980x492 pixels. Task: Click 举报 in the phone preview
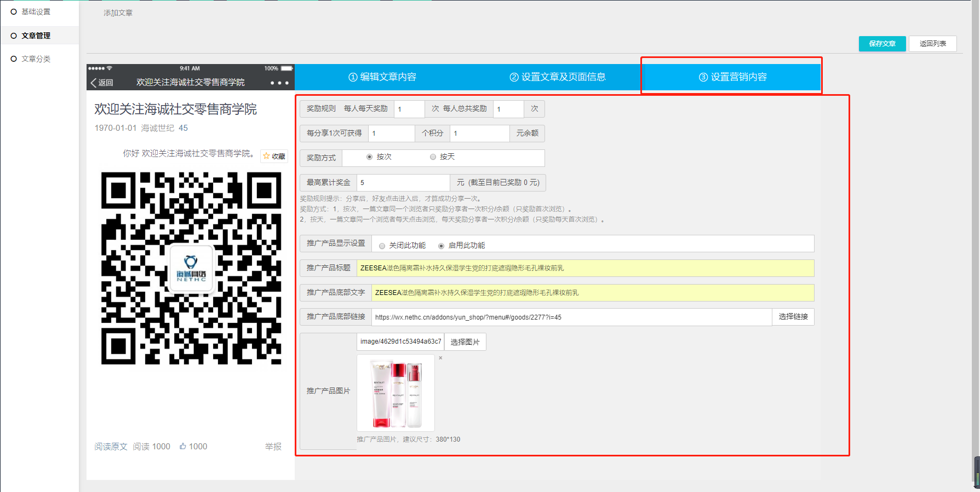pyautogui.click(x=273, y=447)
